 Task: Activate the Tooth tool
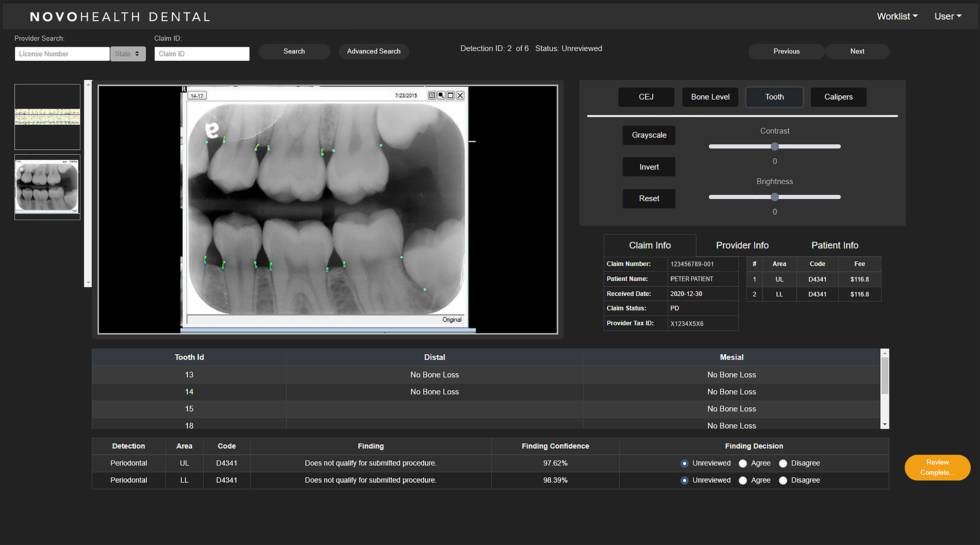click(774, 97)
